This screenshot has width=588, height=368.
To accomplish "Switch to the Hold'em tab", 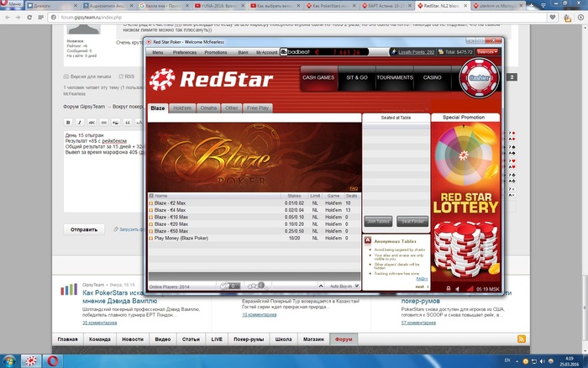I will point(182,108).
